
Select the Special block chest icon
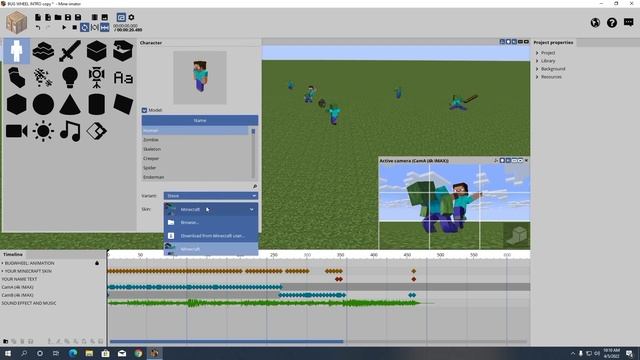(123, 51)
